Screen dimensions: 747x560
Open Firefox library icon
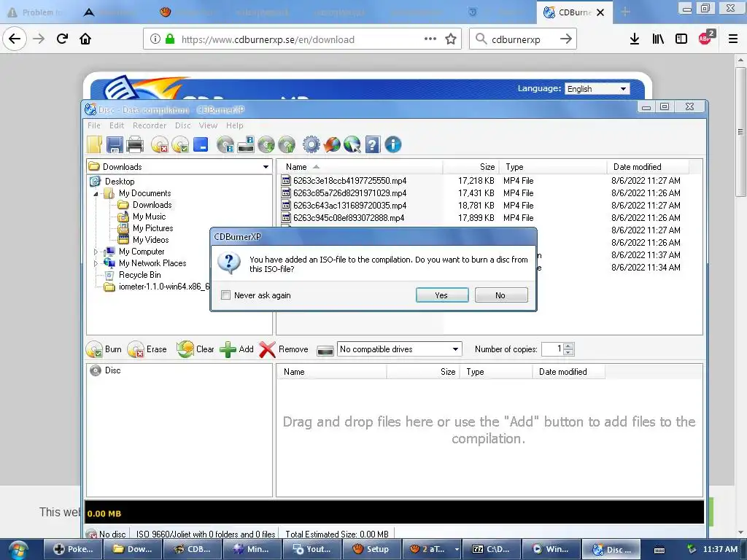tap(658, 39)
